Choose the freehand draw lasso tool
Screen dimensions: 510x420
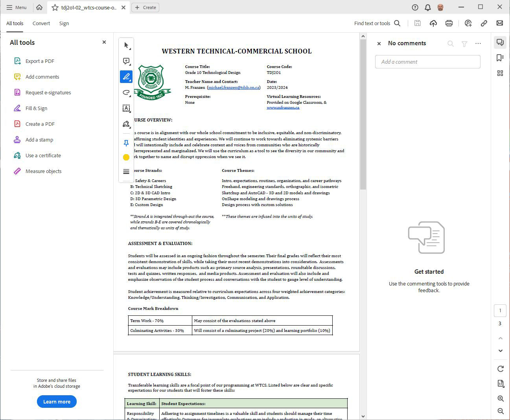point(126,93)
